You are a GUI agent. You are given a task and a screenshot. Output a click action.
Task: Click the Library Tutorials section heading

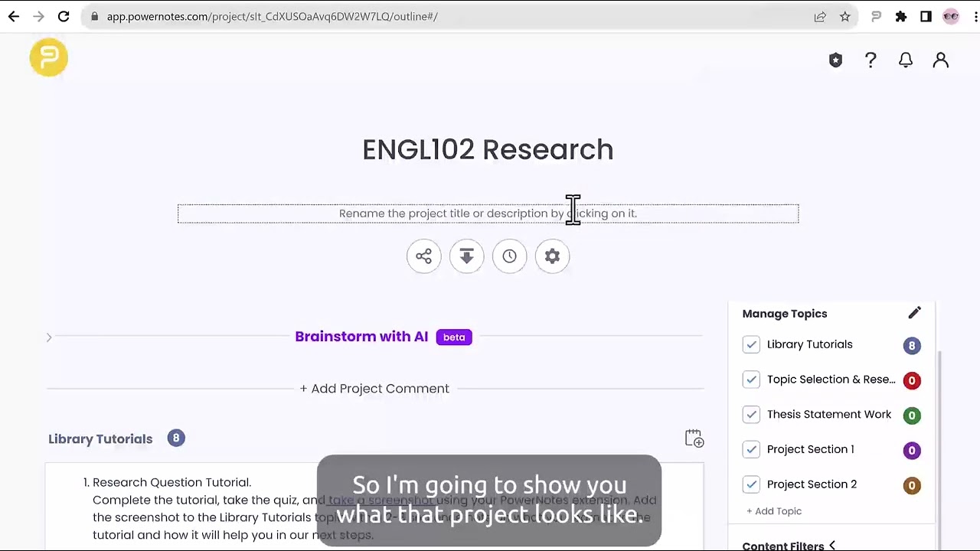(x=100, y=439)
